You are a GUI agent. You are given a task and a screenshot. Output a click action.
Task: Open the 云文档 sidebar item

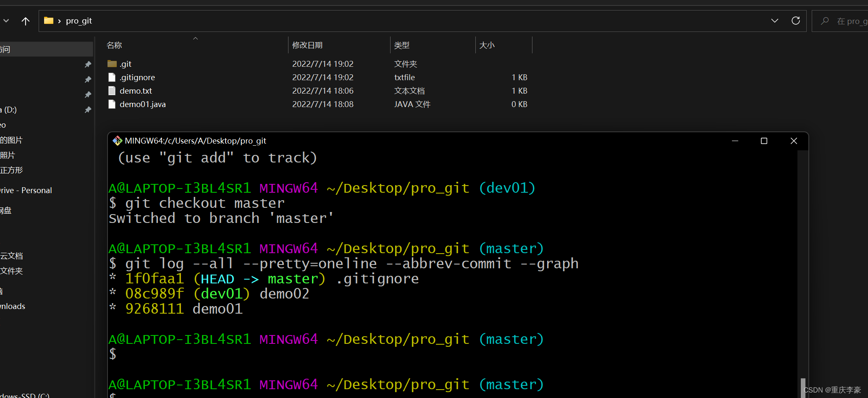tap(11, 256)
